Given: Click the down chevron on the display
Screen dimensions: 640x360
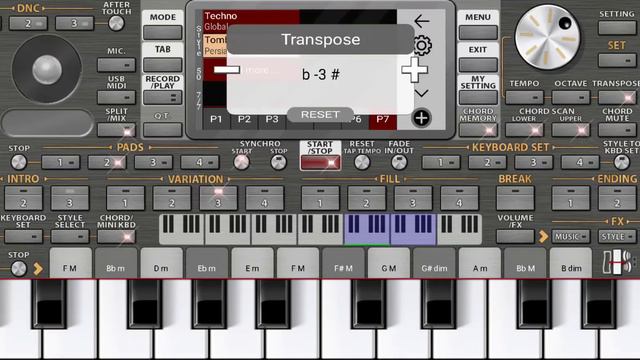Looking at the screenshot, I should click(x=421, y=94).
